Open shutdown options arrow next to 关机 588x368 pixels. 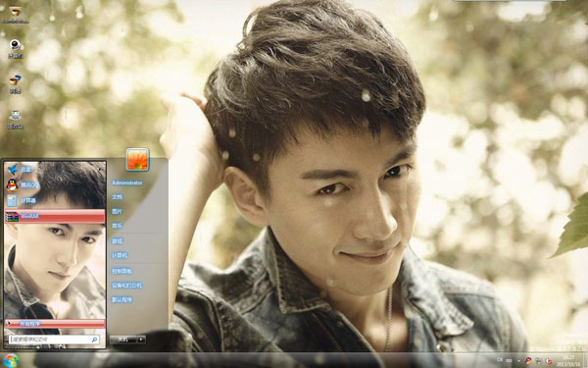pyautogui.click(x=141, y=340)
